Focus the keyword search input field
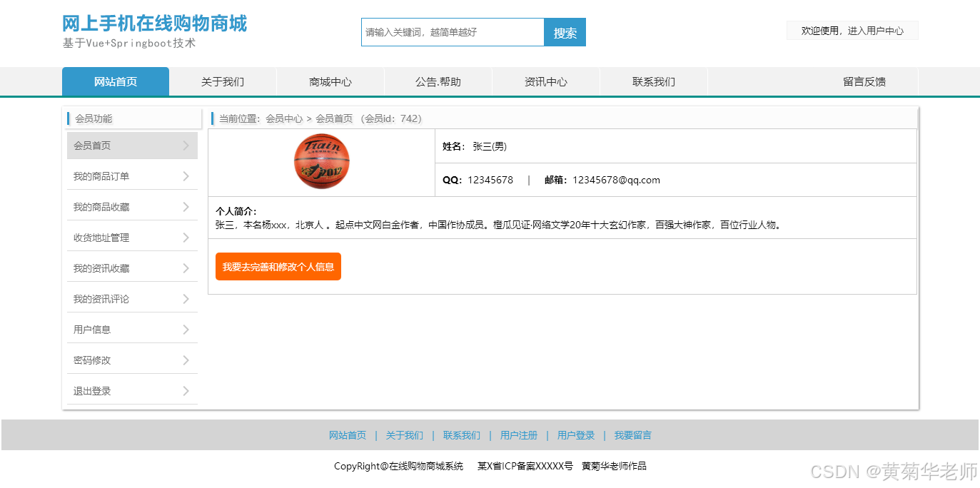 pyautogui.click(x=453, y=32)
